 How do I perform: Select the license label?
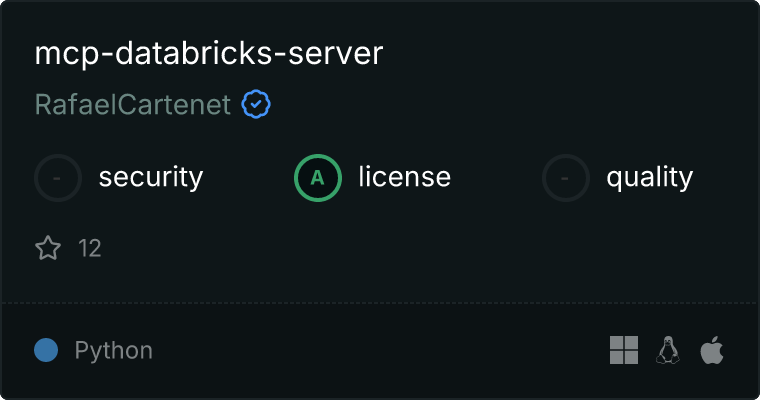pos(405,176)
